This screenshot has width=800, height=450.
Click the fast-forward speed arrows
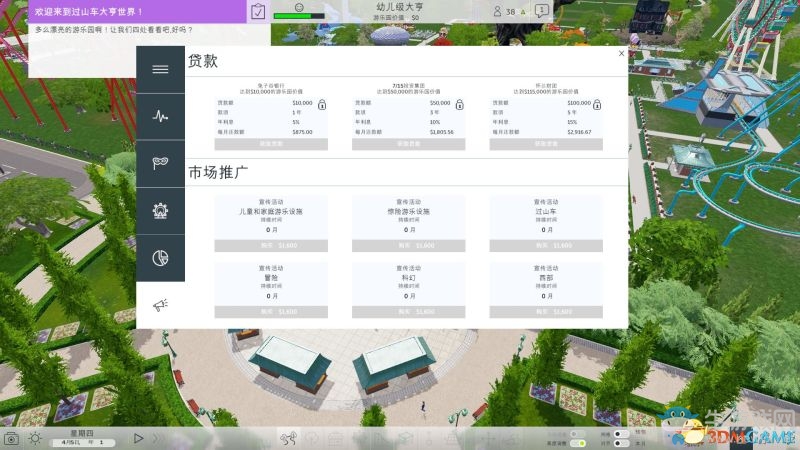click(157, 438)
